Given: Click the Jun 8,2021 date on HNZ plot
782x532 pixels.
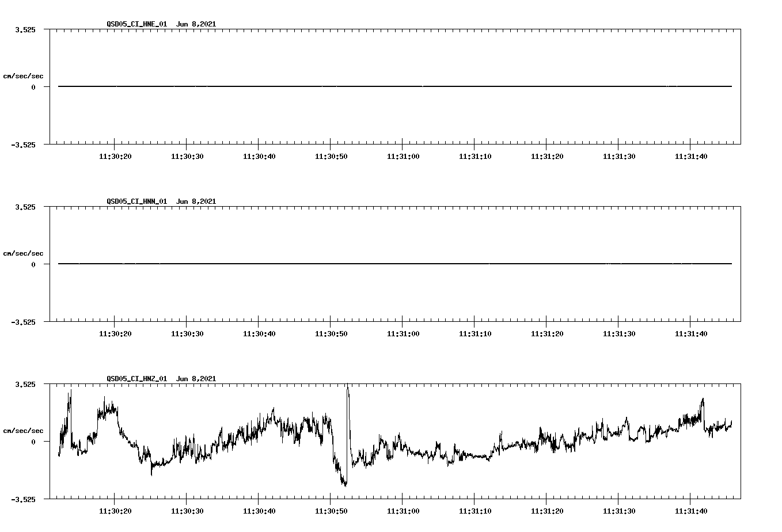Looking at the screenshot, I should [x=196, y=379].
